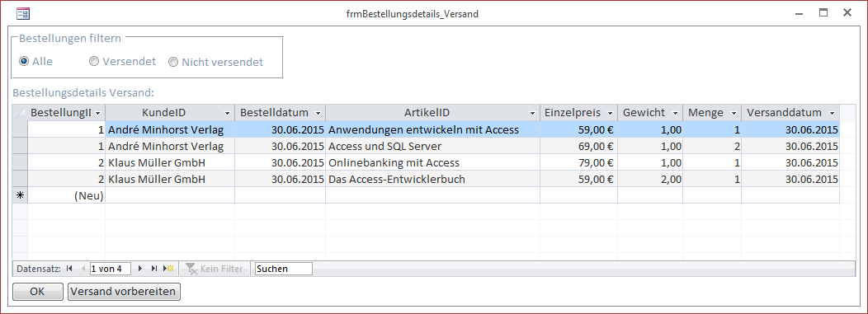Go to last record navigation arrow
This screenshot has width=868, height=314.
click(154, 269)
